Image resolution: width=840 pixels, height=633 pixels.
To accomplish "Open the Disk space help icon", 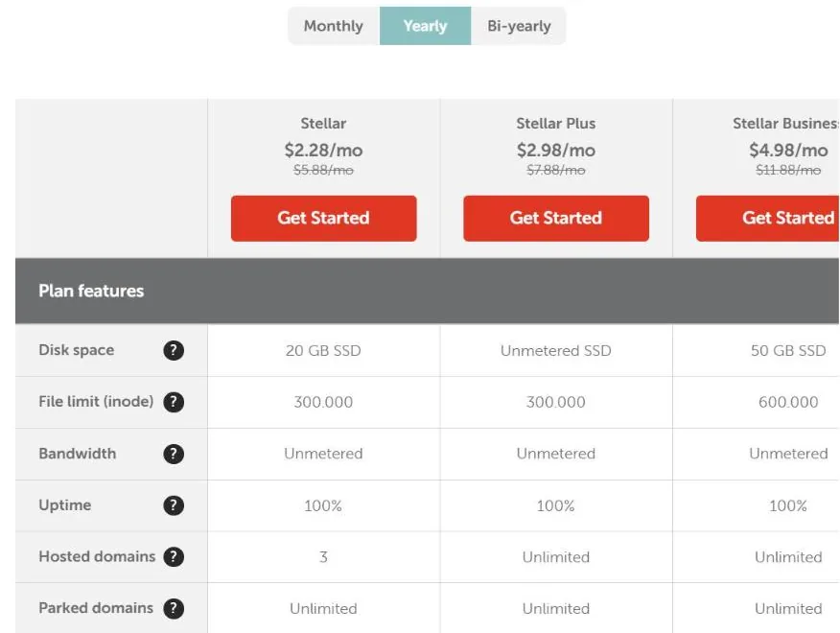I will point(174,350).
